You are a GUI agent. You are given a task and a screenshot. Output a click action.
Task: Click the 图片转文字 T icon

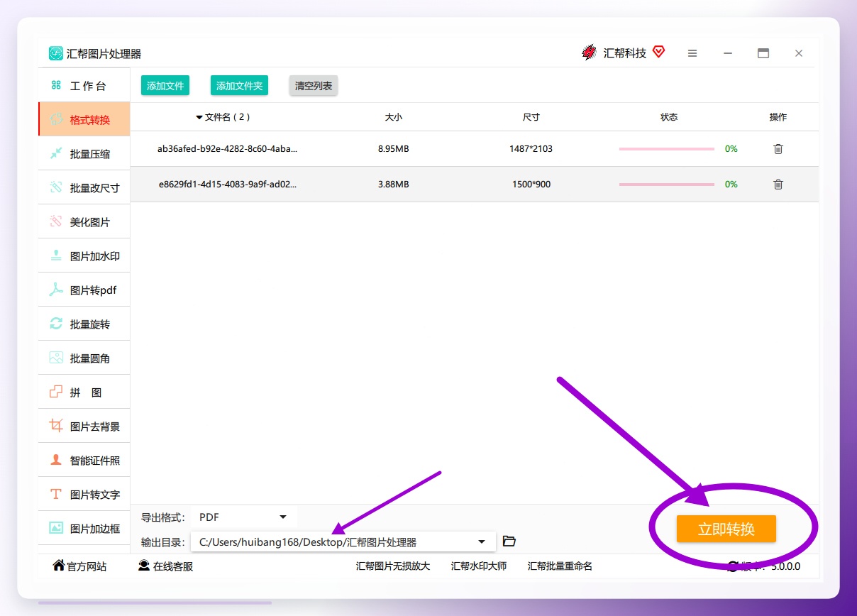pyautogui.click(x=56, y=494)
